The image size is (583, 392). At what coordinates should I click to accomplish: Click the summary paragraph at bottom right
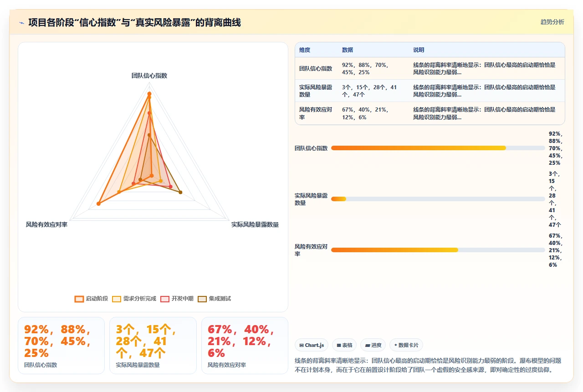[429, 365]
